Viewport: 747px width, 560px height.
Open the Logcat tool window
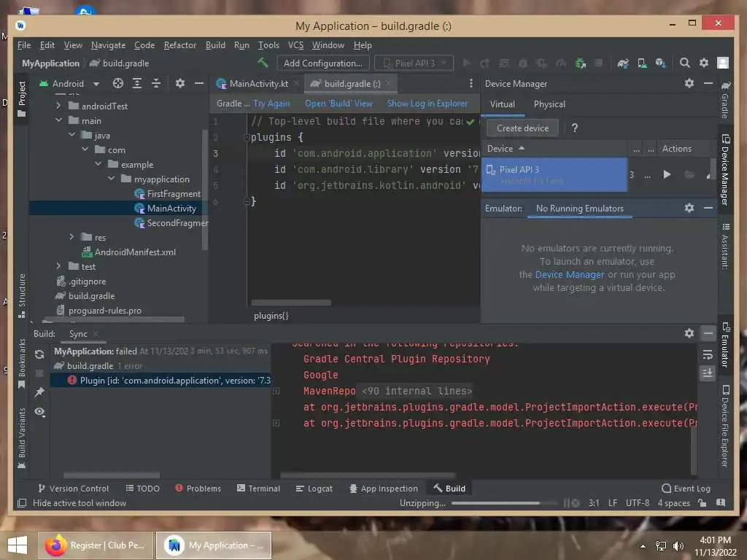314,489
